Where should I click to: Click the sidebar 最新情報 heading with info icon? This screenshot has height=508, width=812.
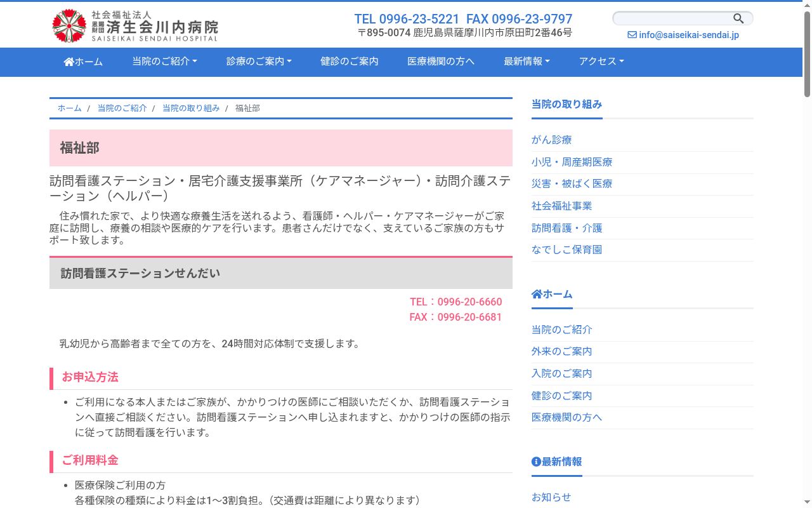tap(557, 462)
